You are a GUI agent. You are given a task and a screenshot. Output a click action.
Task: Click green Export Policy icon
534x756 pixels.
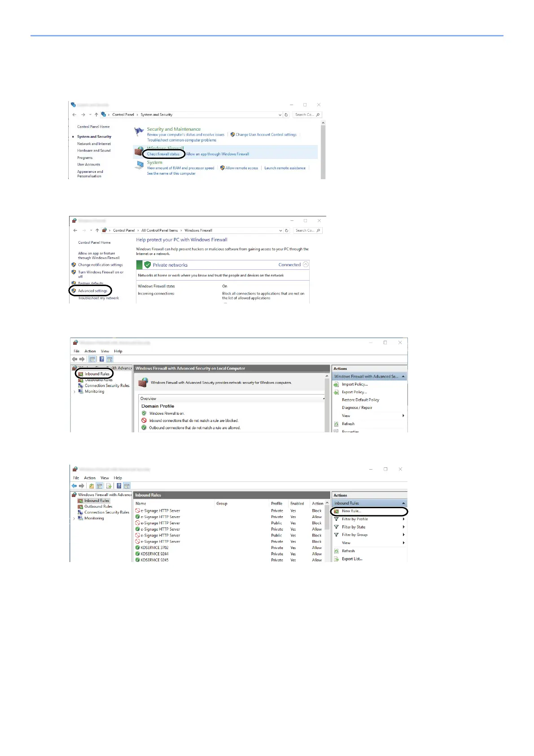pos(336,392)
